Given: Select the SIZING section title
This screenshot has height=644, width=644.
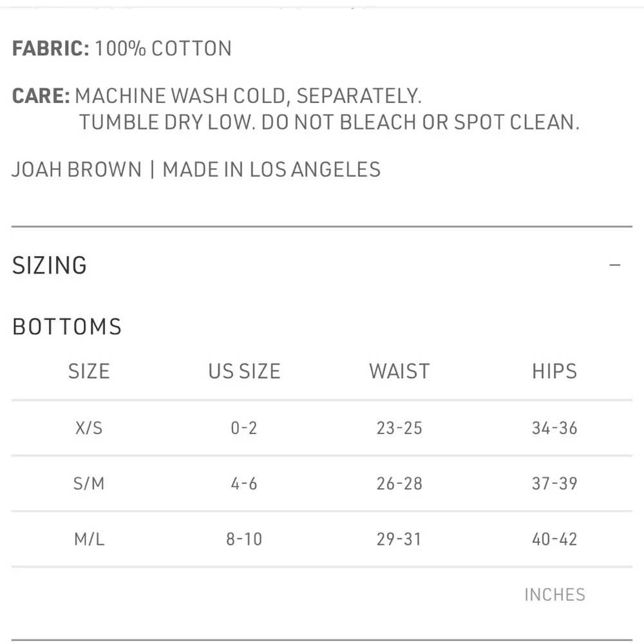Looking at the screenshot, I should (49, 265).
